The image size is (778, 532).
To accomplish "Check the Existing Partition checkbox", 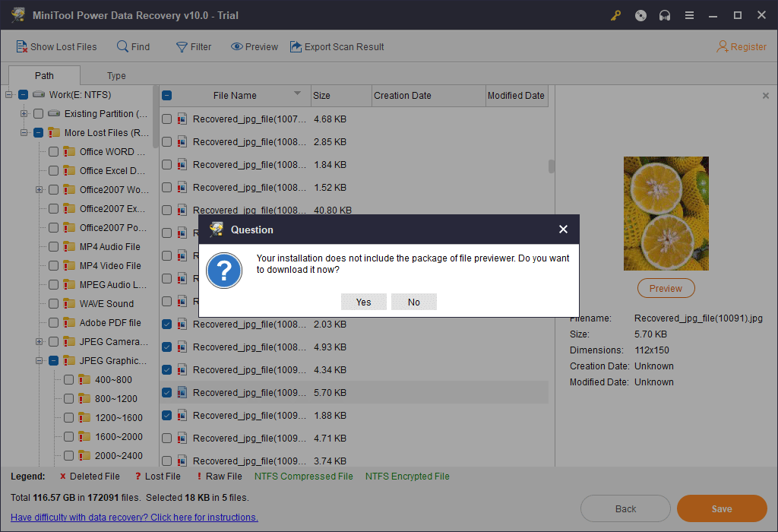I will (39, 114).
